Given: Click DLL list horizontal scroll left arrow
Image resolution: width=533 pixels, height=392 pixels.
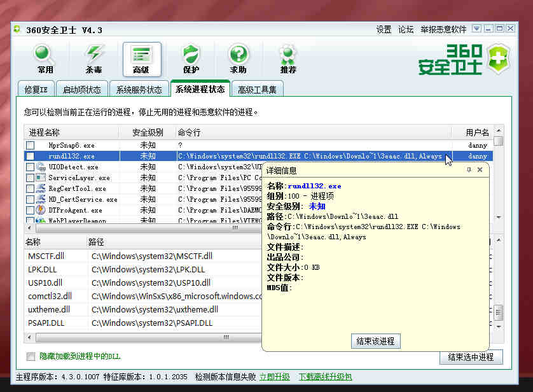Looking at the screenshot, I should pyautogui.click(x=29, y=337).
